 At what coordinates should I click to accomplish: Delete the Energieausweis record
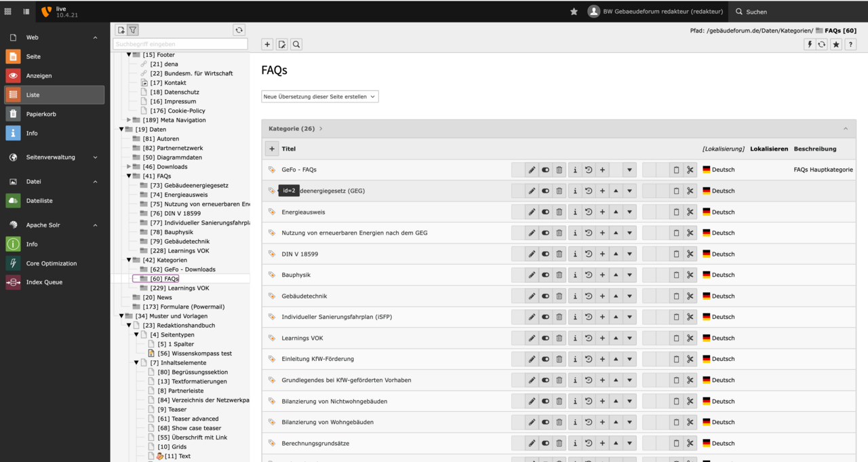(559, 212)
